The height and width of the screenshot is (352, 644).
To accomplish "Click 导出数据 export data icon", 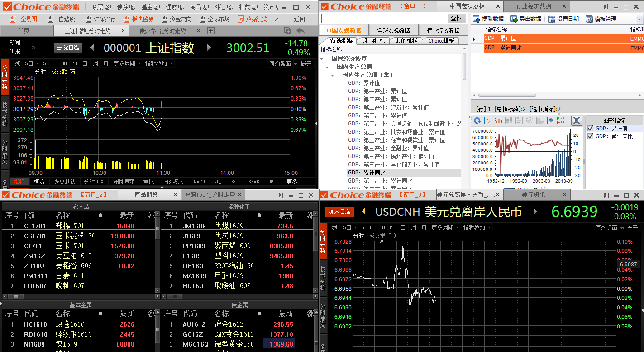I will coord(526,19).
